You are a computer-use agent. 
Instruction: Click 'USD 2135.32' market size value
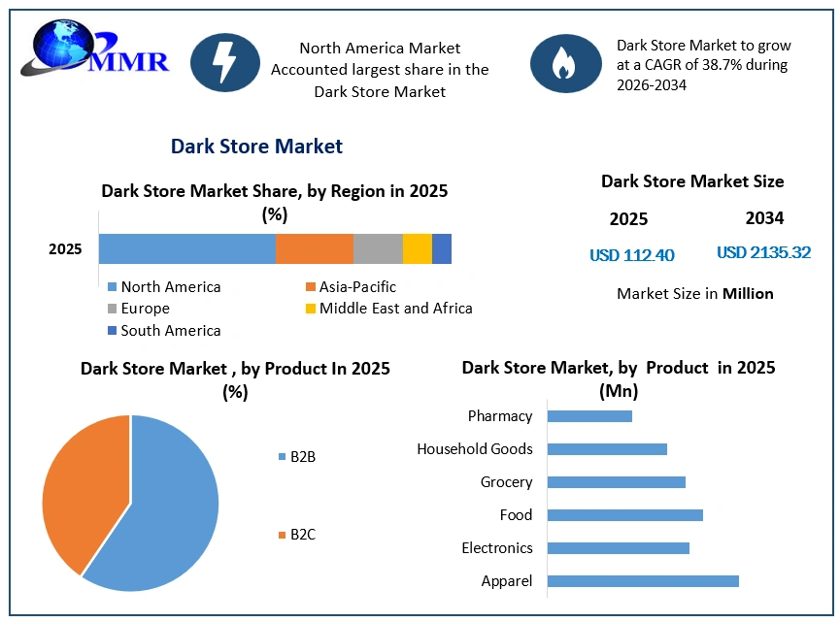pos(764,252)
